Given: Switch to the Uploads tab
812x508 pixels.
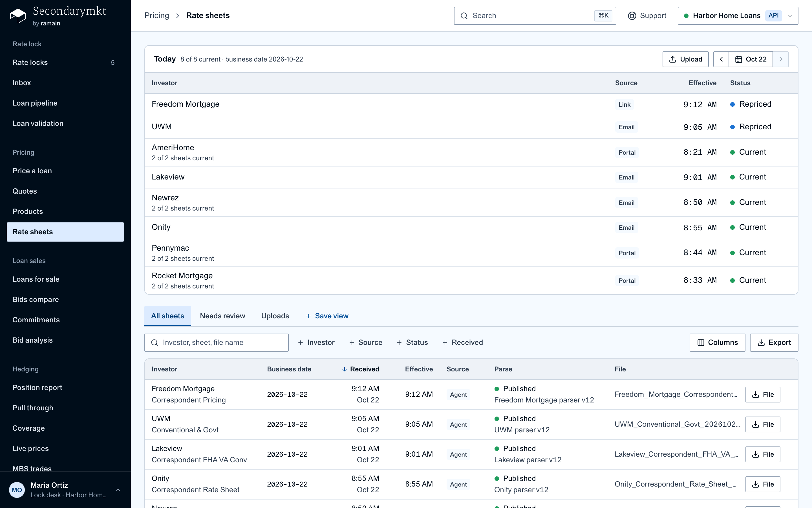Looking at the screenshot, I should click(x=275, y=316).
